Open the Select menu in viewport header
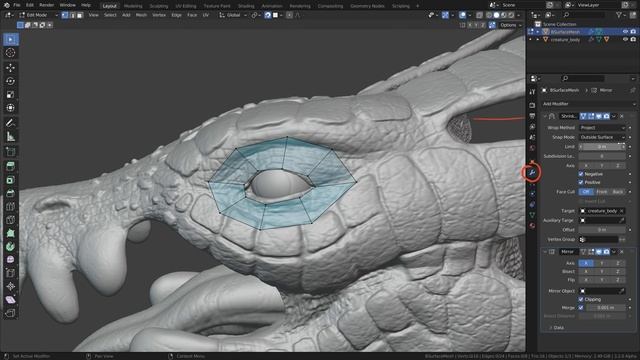This screenshot has height=360, width=640. [x=110, y=15]
